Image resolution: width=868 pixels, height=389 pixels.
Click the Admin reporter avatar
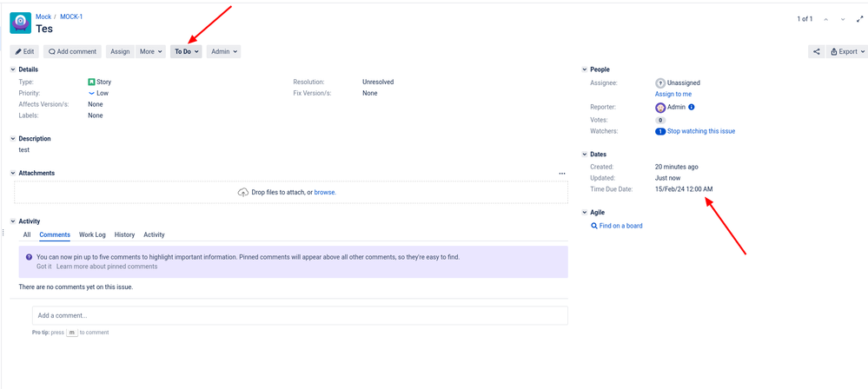pos(659,108)
